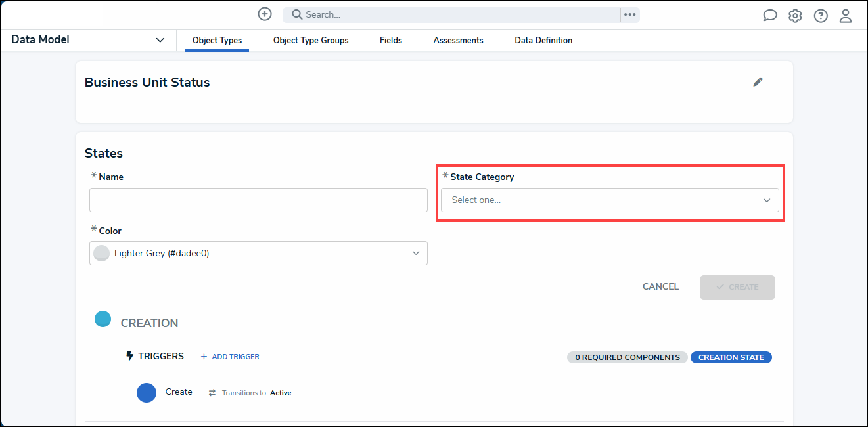
Task: Open the user profile icon
Action: 846,16
